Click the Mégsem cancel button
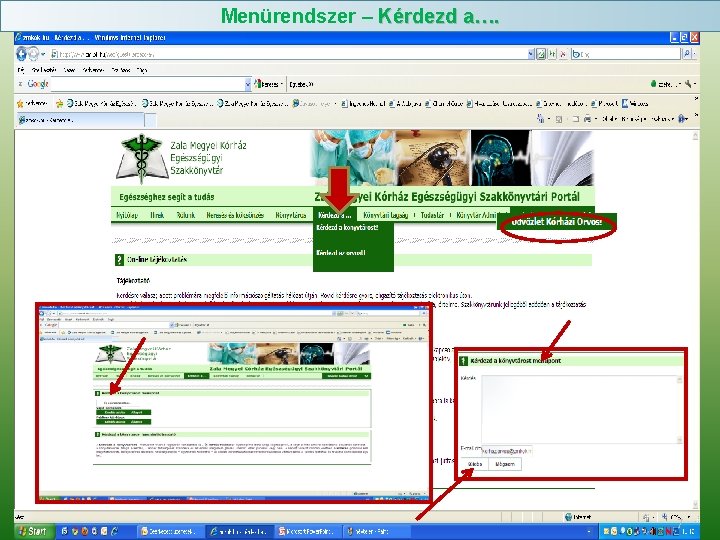720x540 pixels. pos(505,464)
